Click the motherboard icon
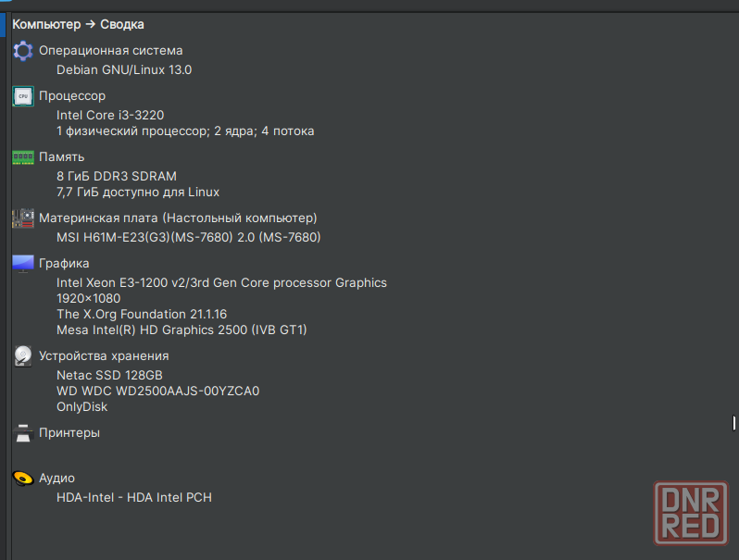 coord(23,218)
